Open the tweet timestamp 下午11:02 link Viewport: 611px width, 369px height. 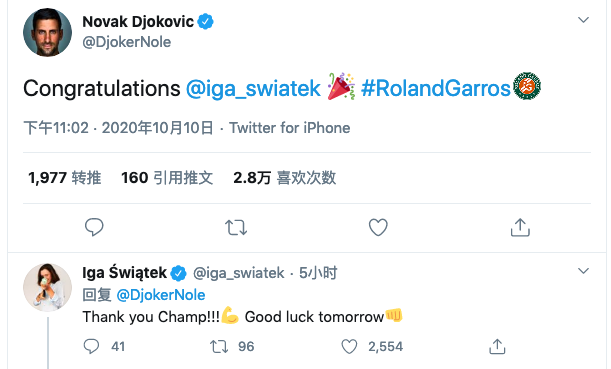pyautogui.click(x=56, y=128)
